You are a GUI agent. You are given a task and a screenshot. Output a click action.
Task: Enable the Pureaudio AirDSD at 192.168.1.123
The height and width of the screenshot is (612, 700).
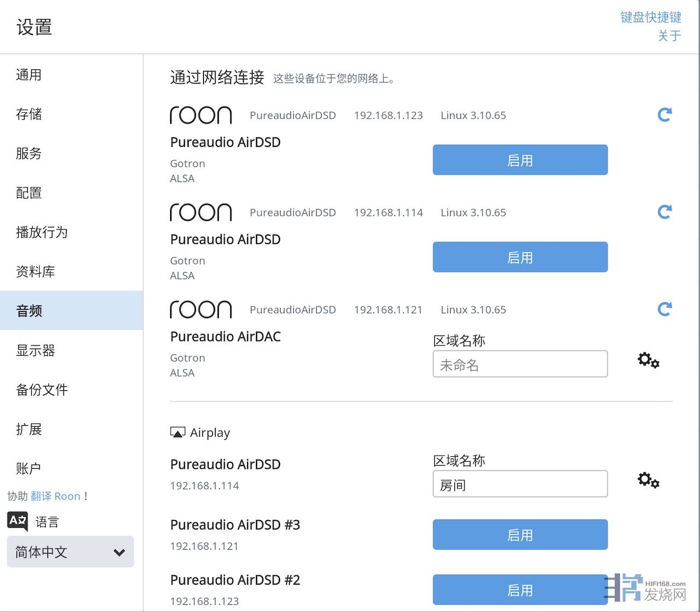click(x=520, y=160)
